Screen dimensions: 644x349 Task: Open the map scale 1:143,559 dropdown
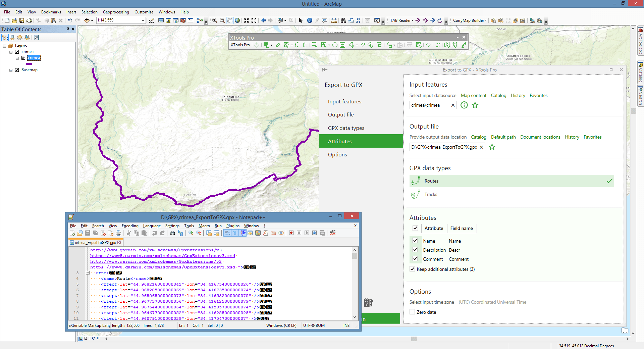[143, 20]
